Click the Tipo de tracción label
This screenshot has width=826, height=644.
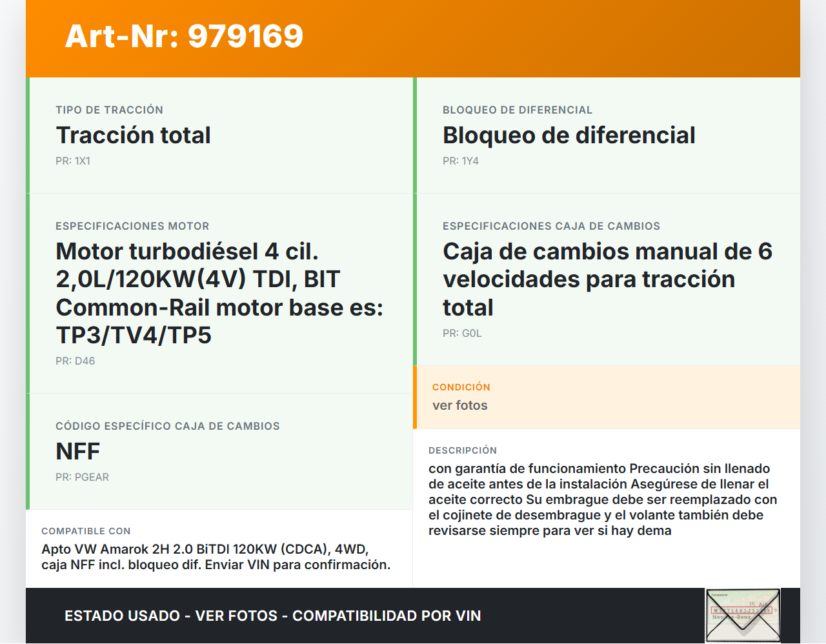(x=110, y=110)
